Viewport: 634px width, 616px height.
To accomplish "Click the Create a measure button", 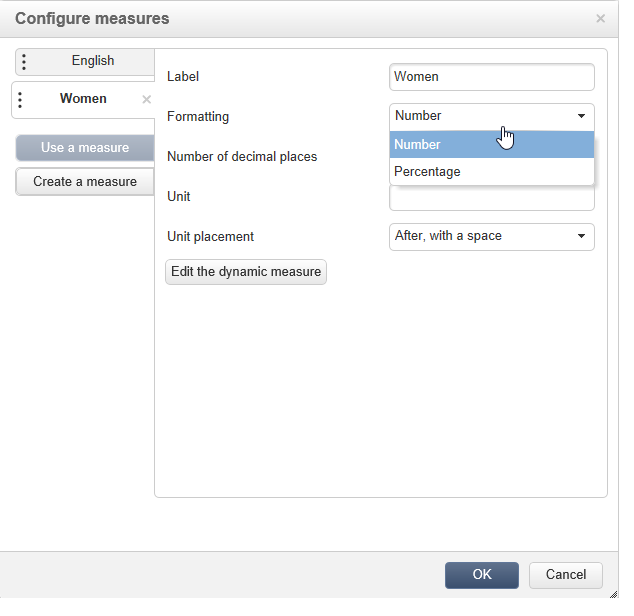I will pyautogui.click(x=85, y=182).
